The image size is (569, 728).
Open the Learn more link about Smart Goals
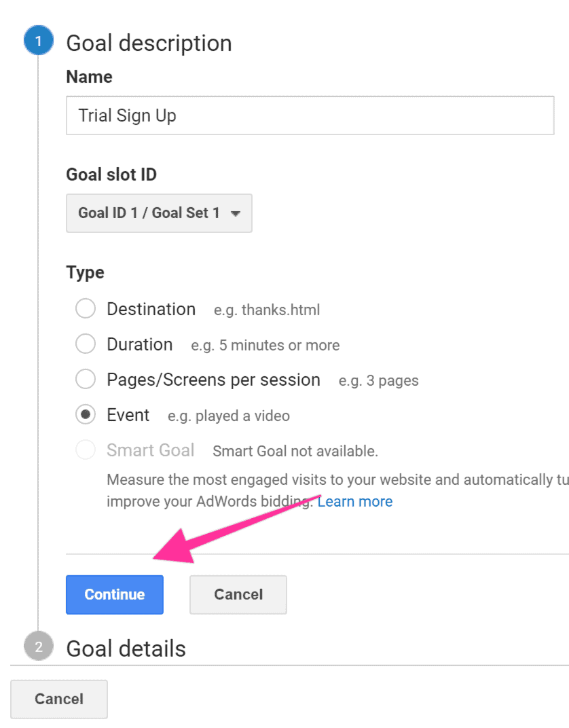point(354,501)
